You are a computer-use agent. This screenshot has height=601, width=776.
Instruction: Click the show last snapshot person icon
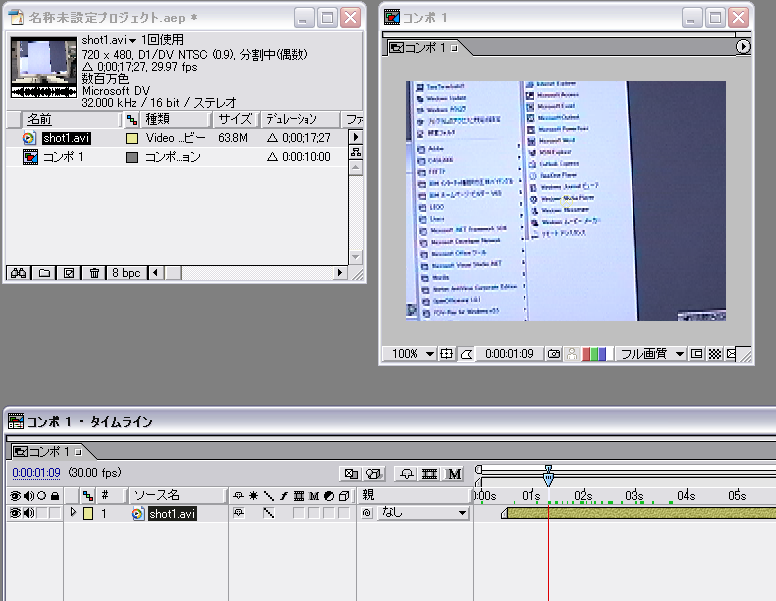pyautogui.click(x=572, y=353)
